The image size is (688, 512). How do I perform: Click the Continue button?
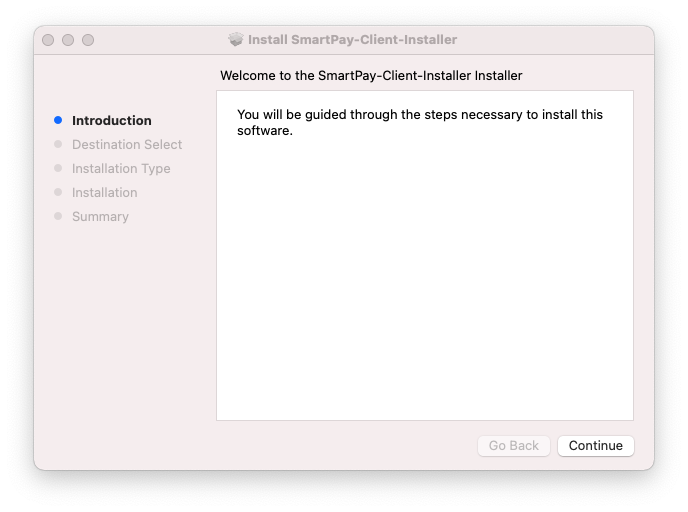[x=595, y=445]
